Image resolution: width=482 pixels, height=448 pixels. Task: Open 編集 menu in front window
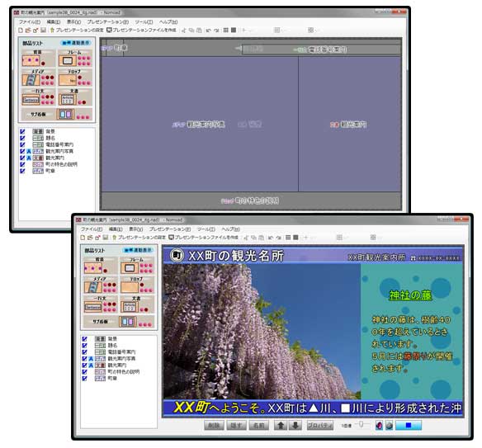pos(116,229)
